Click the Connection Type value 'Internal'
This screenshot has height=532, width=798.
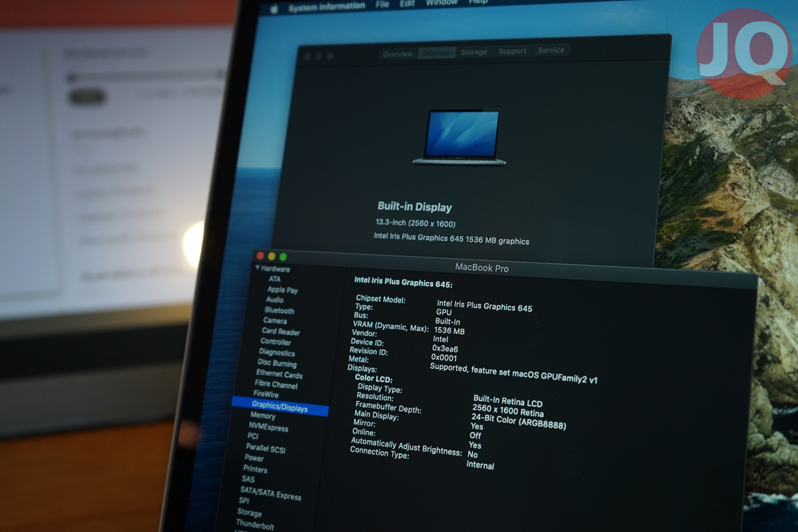480,465
